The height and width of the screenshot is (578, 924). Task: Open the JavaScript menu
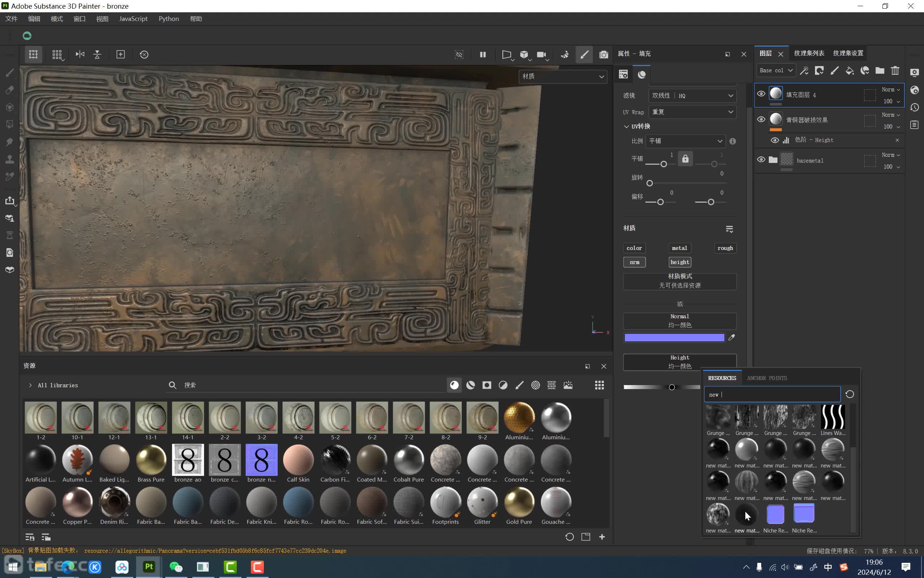pos(133,19)
